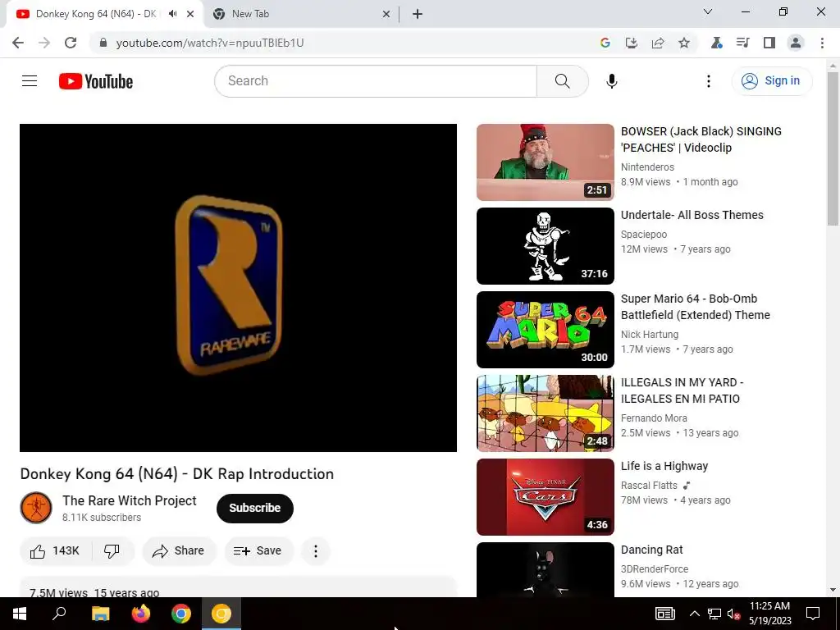Open the Chrome profile avatar
This screenshot has height=630, width=840.
click(796, 43)
